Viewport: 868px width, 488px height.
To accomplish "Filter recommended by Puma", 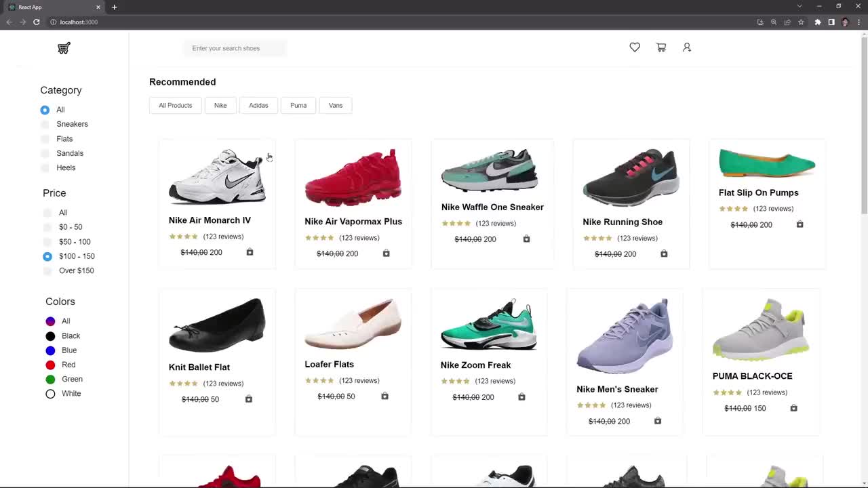I will click(x=298, y=105).
